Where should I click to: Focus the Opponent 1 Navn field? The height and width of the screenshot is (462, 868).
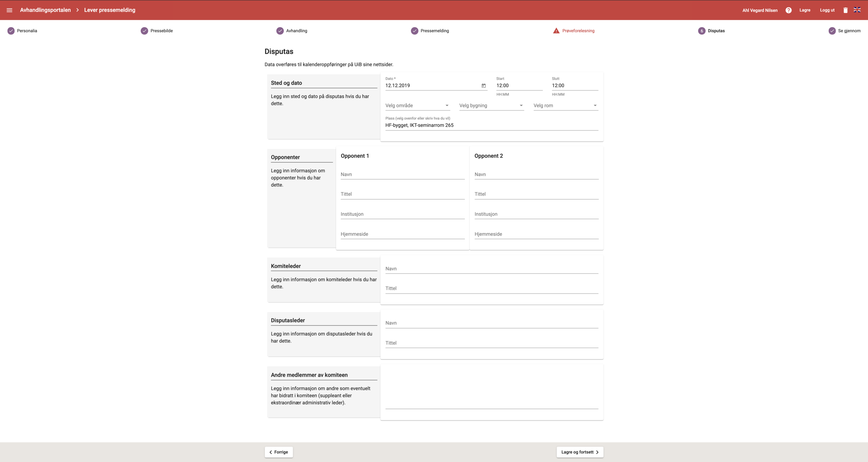click(x=402, y=174)
